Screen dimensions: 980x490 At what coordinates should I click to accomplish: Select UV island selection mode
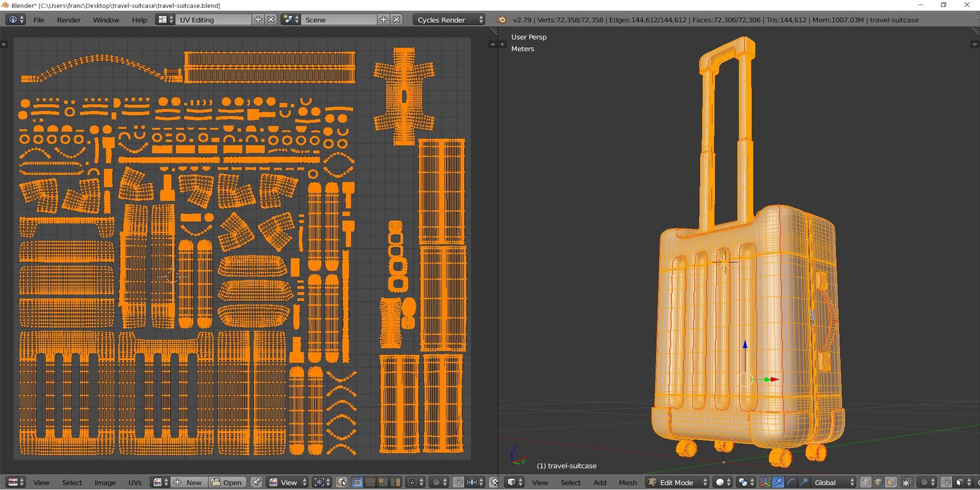point(395,482)
